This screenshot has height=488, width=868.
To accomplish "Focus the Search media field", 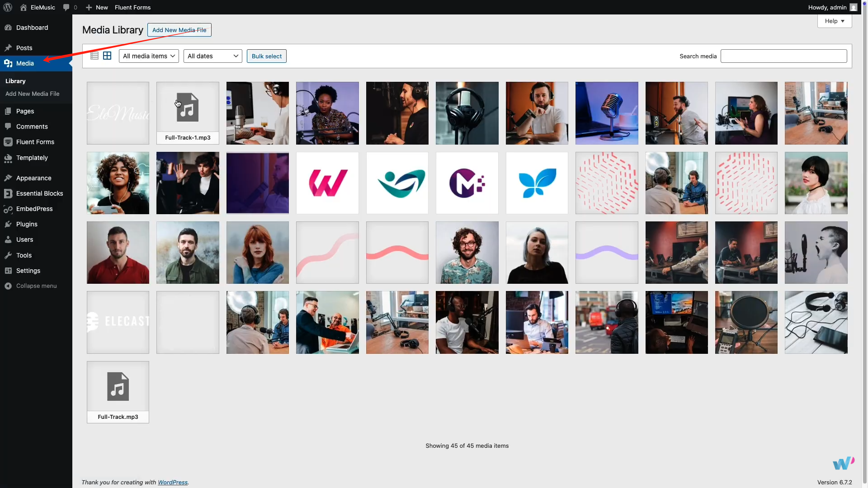I will [783, 56].
